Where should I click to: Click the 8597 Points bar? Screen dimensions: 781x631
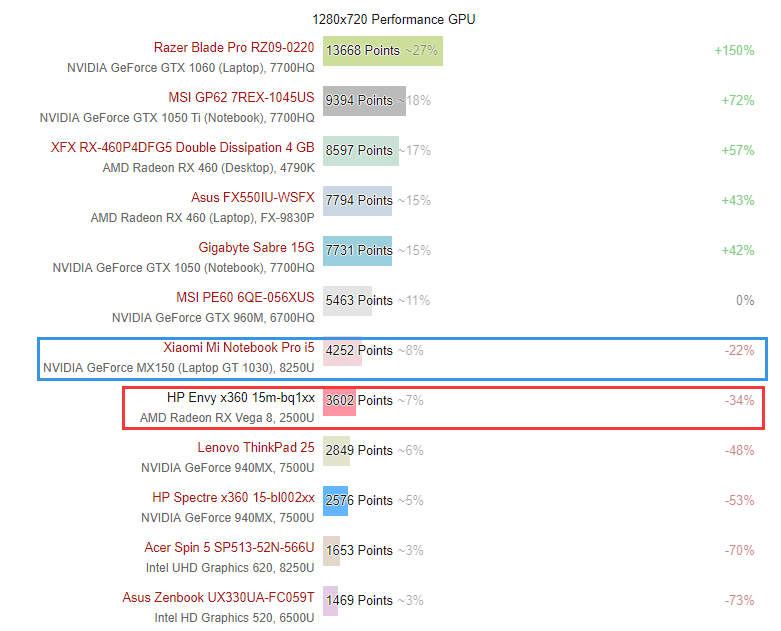[361, 150]
